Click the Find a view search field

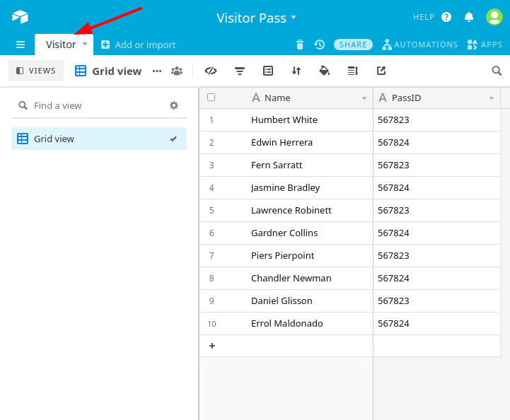[x=91, y=105]
